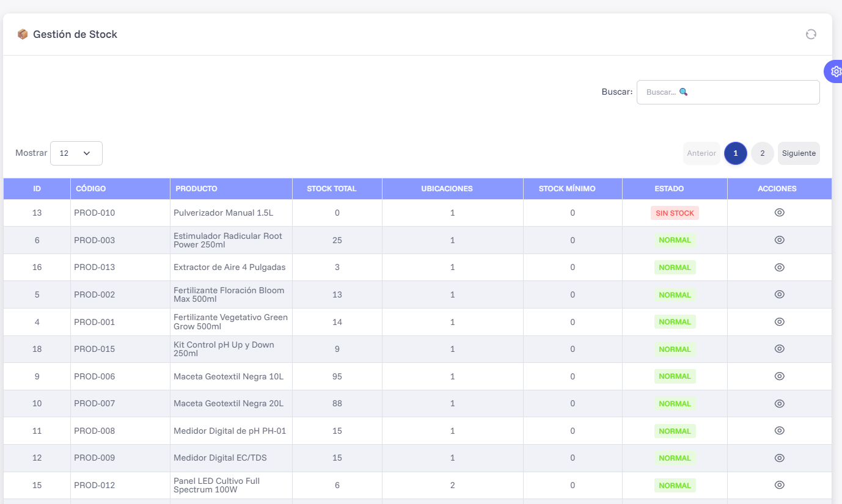842x504 pixels.
Task: View details for Fertilizante Floración Bloom Max
Action: [779, 294]
